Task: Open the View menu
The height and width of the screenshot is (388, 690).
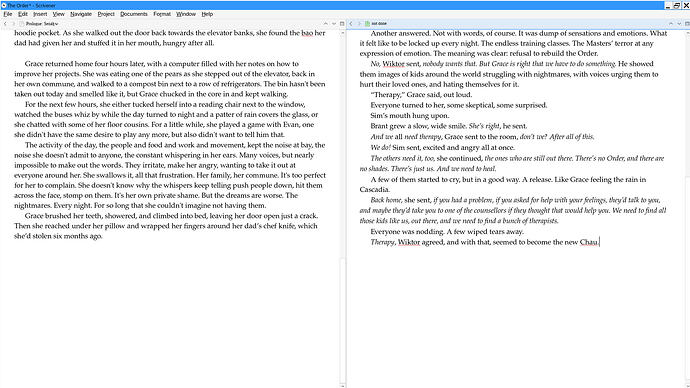Action: tap(59, 14)
